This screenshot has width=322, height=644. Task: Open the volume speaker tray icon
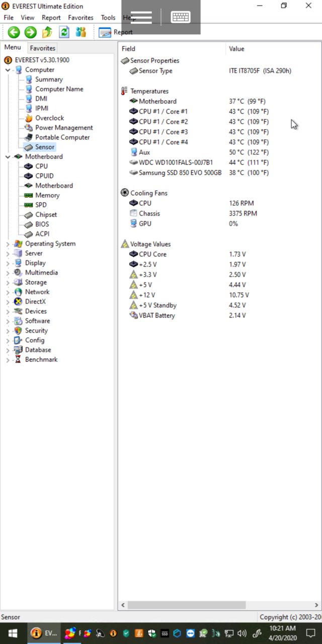click(x=242, y=633)
